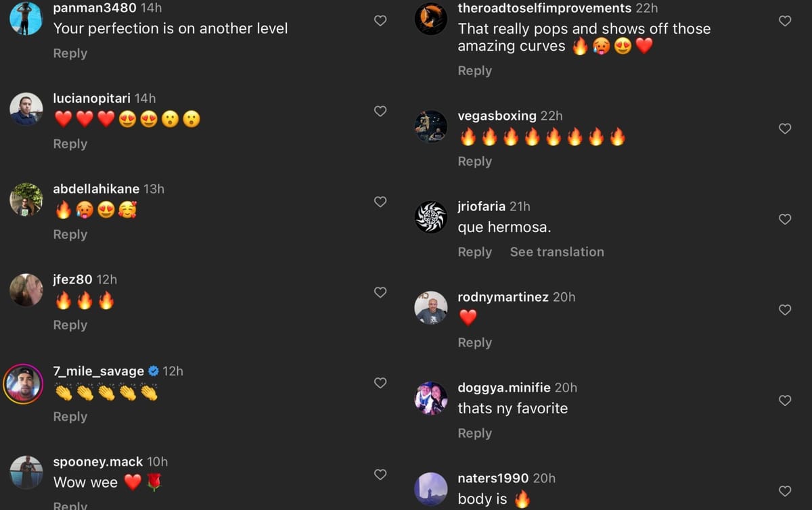The image size is (812, 510).
Task: Like 7_mile_savage's clapping comment
Action: click(380, 383)
